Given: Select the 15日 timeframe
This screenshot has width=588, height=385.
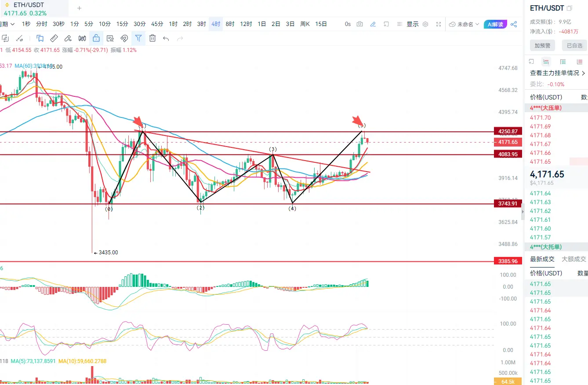Looking at the screenshot, I should [x=321, y=24].
